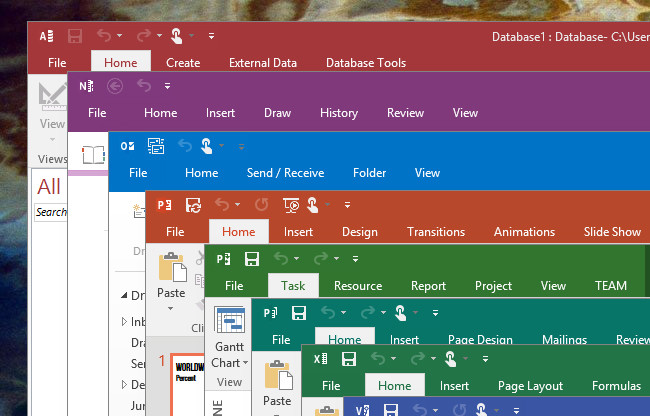Select the Resource tab in Project

358,286
